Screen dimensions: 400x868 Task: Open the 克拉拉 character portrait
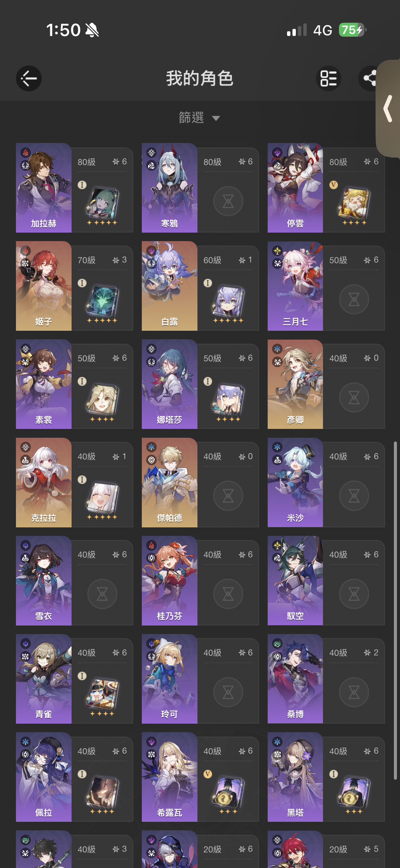click(44, 483)
